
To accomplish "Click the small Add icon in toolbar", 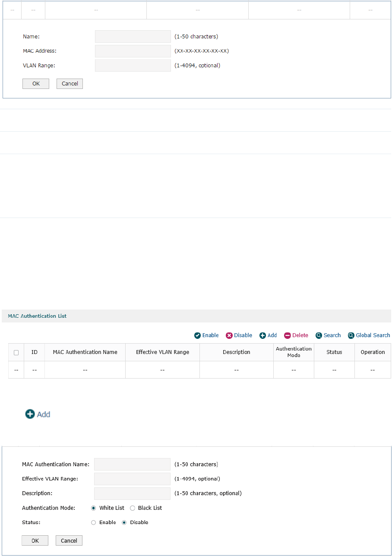I will point(262,335).
